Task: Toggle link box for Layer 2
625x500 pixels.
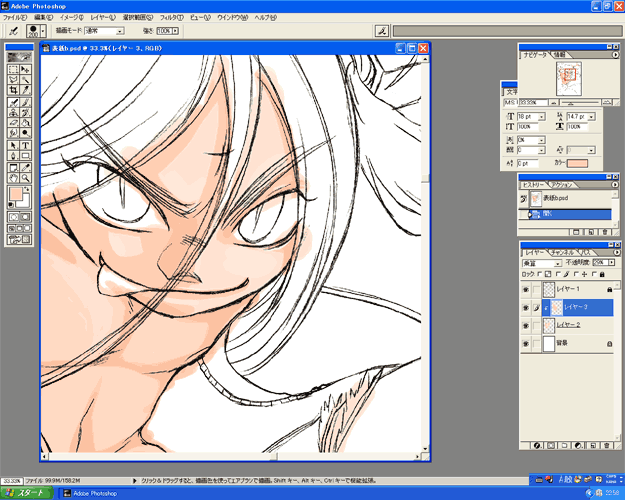Action: pyautogui.click(x=537, y=325)
